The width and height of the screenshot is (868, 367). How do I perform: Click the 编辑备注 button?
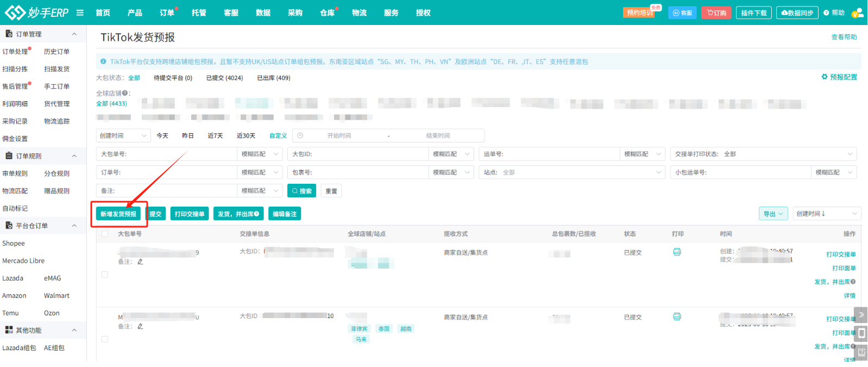[285, 214]
